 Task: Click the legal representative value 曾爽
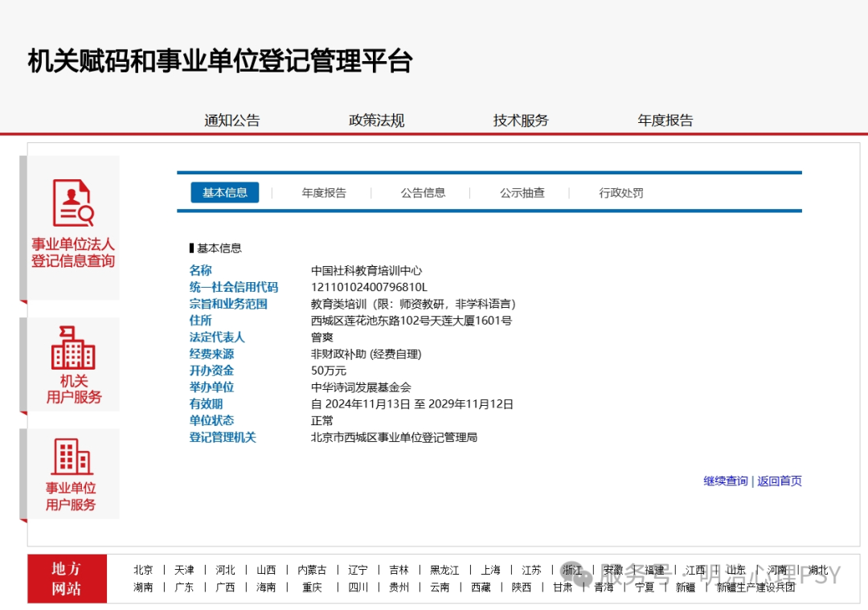pyautogui.click(x=321, y=337)
